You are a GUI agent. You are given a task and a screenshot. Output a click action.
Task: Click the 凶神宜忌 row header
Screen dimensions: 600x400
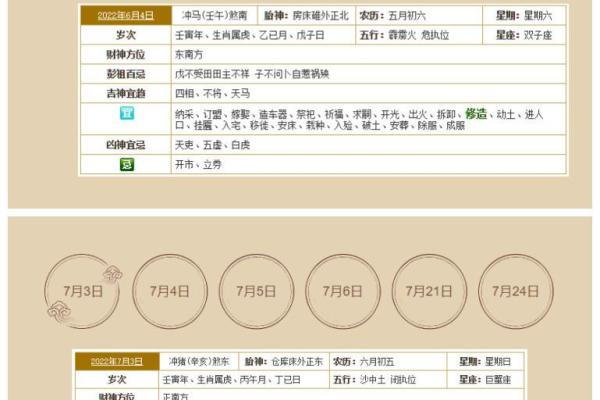125,145
